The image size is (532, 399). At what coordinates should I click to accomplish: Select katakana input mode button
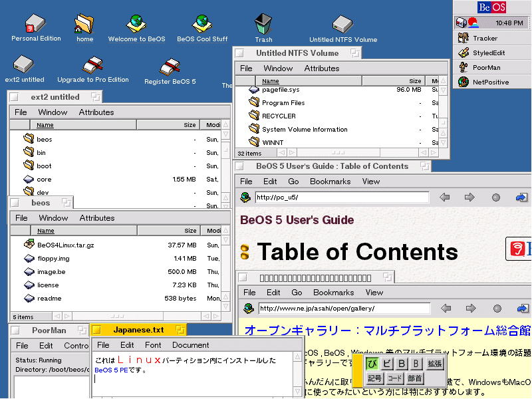point(387,364)
